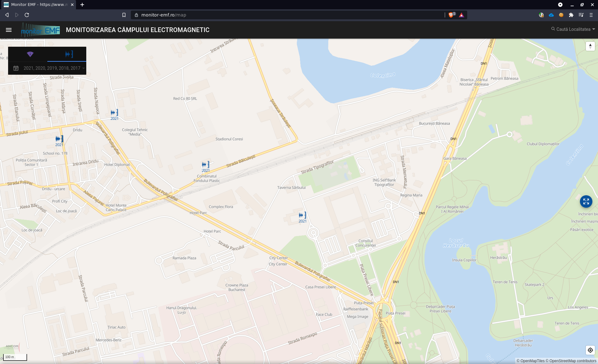The height and width of the screenshot is (364, 598).
Task: Switch to blue waveform sensor tab
Action: (69, 54)
